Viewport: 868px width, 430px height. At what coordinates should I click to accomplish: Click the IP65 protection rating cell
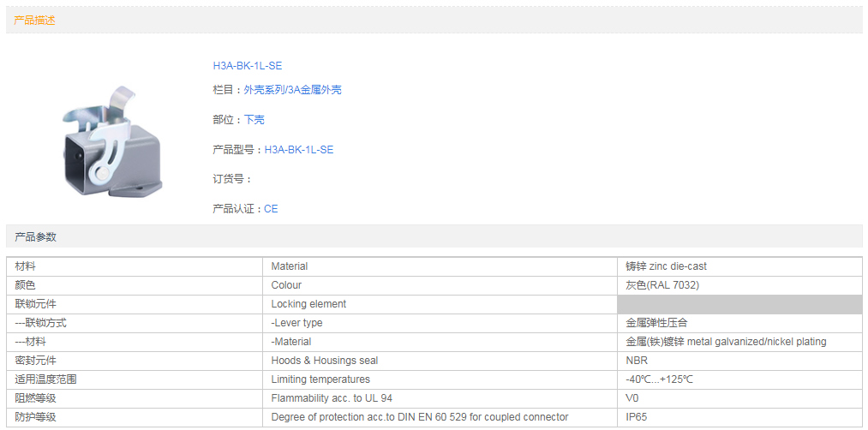[637, 417]
